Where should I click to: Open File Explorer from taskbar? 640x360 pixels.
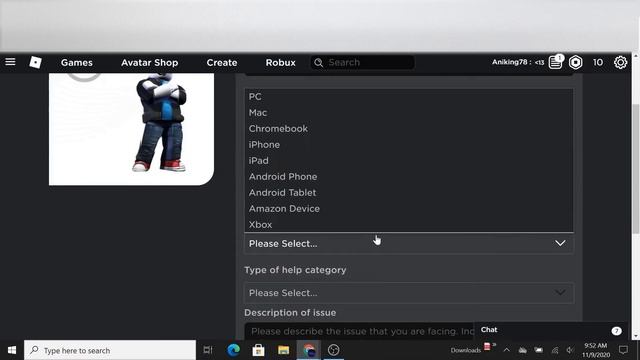coord(283,350)
